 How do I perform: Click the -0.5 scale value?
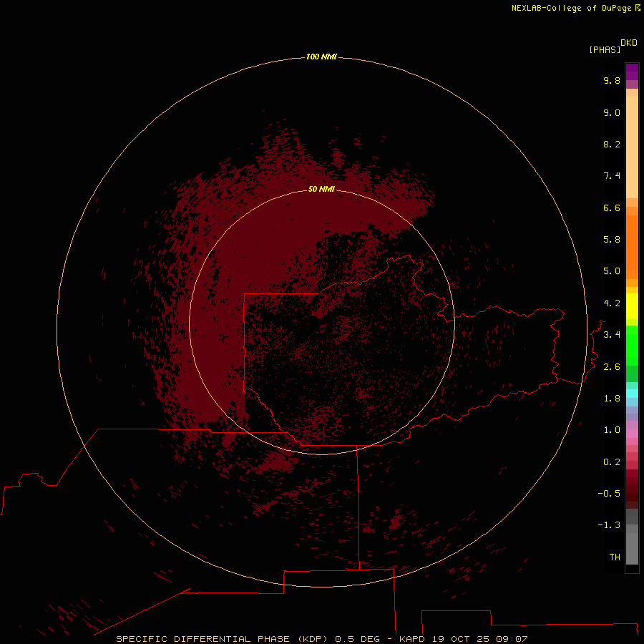[609, 494]
